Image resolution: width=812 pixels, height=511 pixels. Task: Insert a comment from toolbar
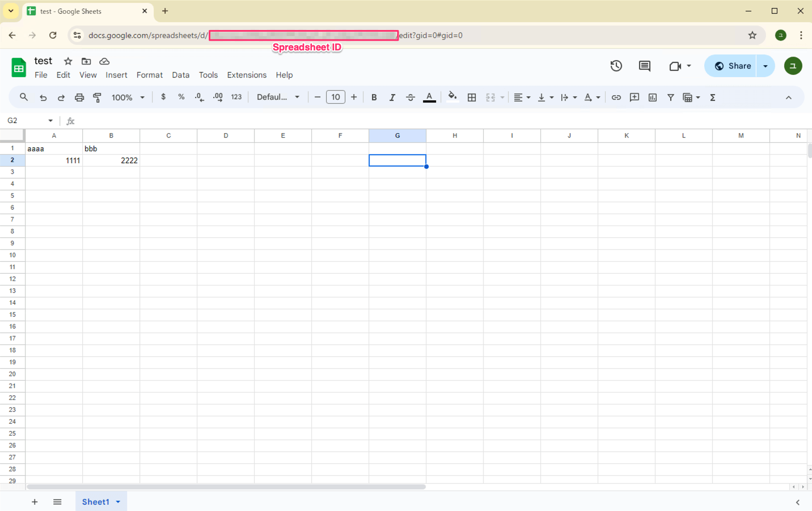pos(635,97)
